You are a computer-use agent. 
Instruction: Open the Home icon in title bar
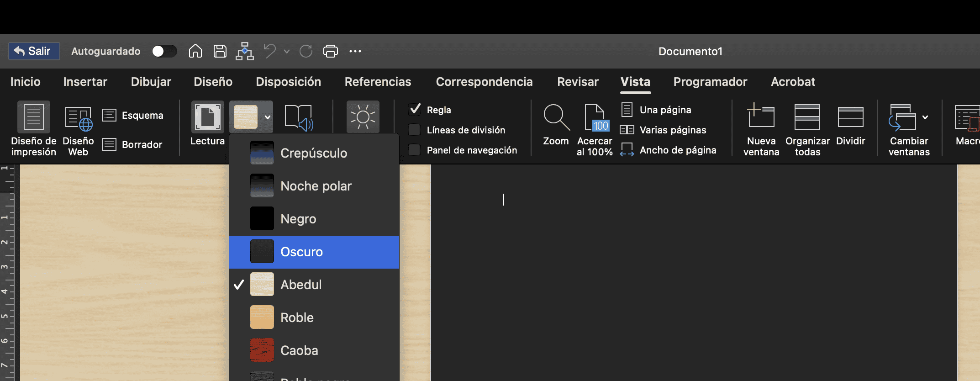[x=195, y=51]
